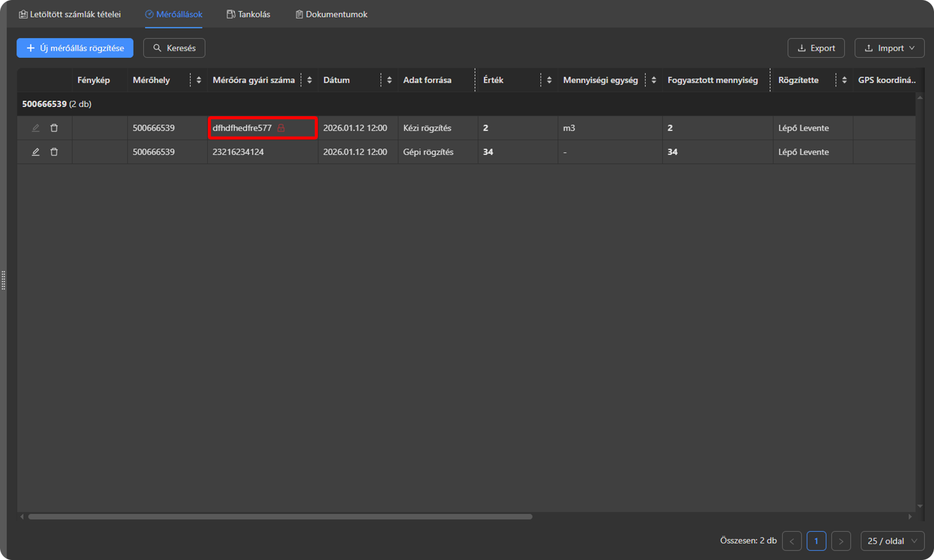
Task: Click the red lock icon beside dfhdfhedfre577
Action: [281, 128]
